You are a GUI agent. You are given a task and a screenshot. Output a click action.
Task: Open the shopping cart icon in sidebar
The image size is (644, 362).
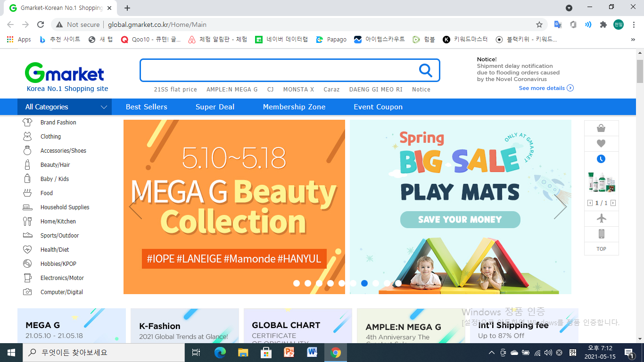pyautogui.click(x=601, y=128)
